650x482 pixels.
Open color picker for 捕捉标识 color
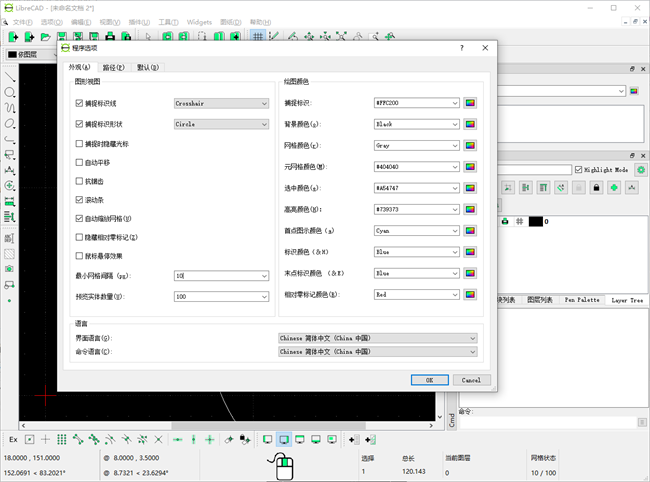point(470,103)
